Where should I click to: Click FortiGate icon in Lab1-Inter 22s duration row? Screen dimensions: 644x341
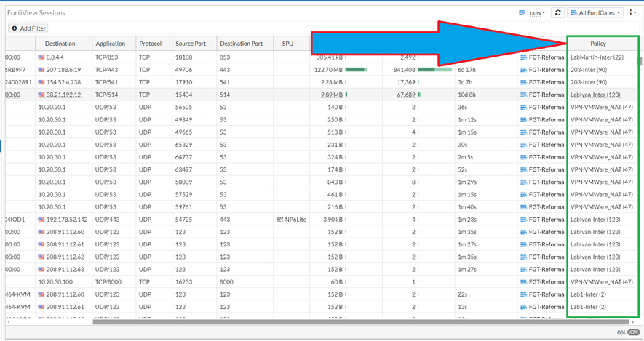pos(523,294)
